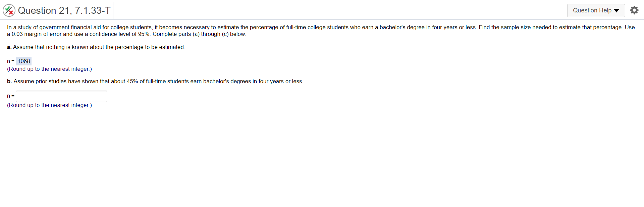Select the highlighted n = 1068 value
The width and height of the screenshot is (644, 207).
(23, 61)
